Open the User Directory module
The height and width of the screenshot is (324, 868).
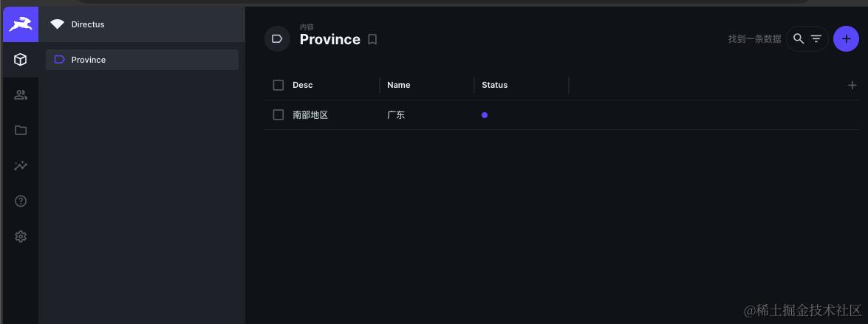tap(21, 94)
